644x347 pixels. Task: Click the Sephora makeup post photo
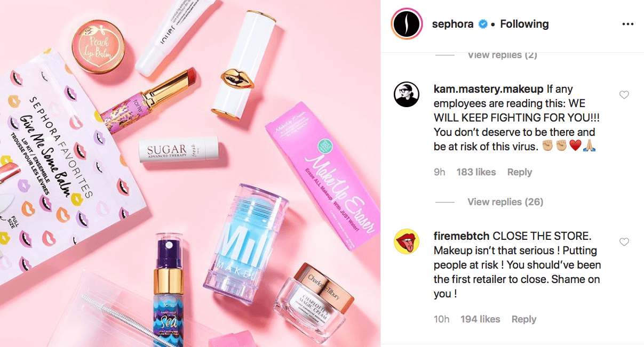pyautogui.click(x=190, y=173)
